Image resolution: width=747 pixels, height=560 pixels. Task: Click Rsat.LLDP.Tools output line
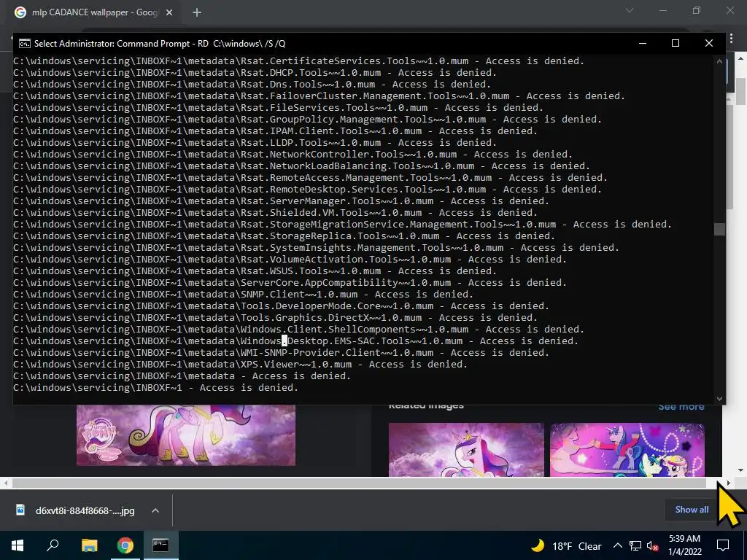coord(255,142)
